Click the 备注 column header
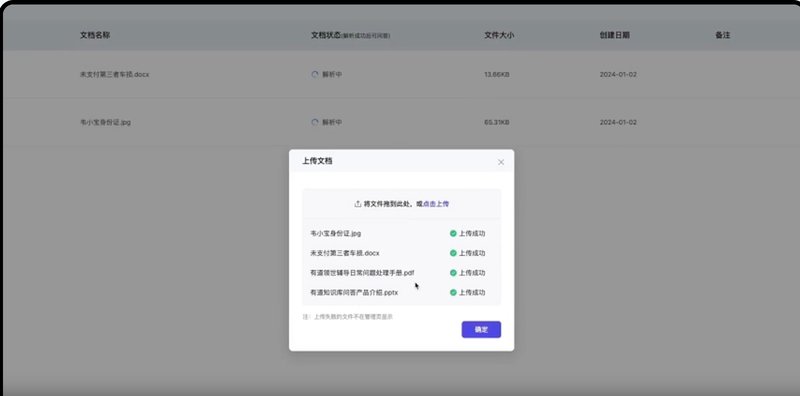Screen dimensions: 800x396 (x=722, y=35)
